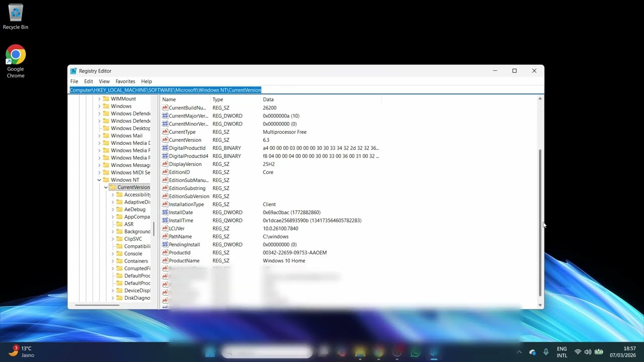Expand the AppCompa subkey chevron
This screenshot has height=362, width=644.
tap(112, 217)
